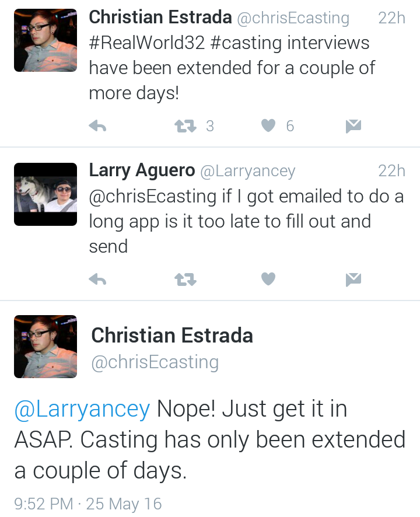
Task: Select the 9:52 PM 25 May 16 timestamp
Action: [87, 504]
